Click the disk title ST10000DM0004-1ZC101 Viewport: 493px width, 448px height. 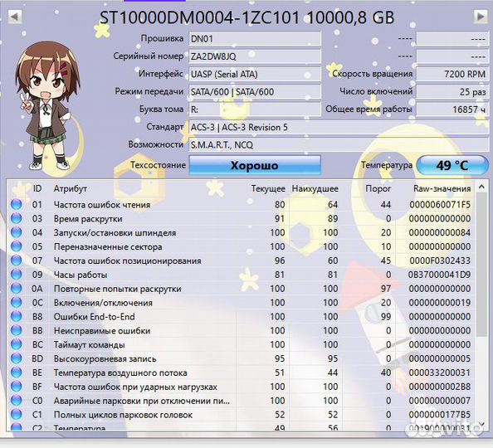(199, 17)
